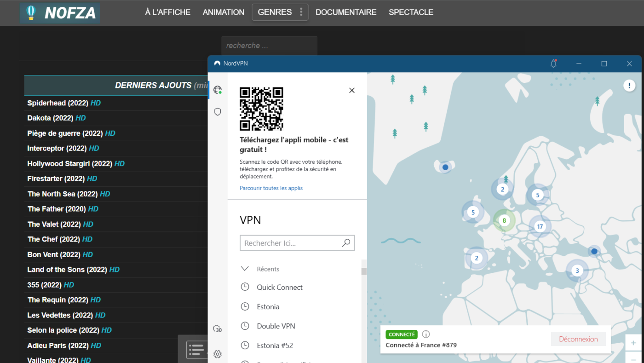Click the green CONNECTÉ status badge

point(402,334)
